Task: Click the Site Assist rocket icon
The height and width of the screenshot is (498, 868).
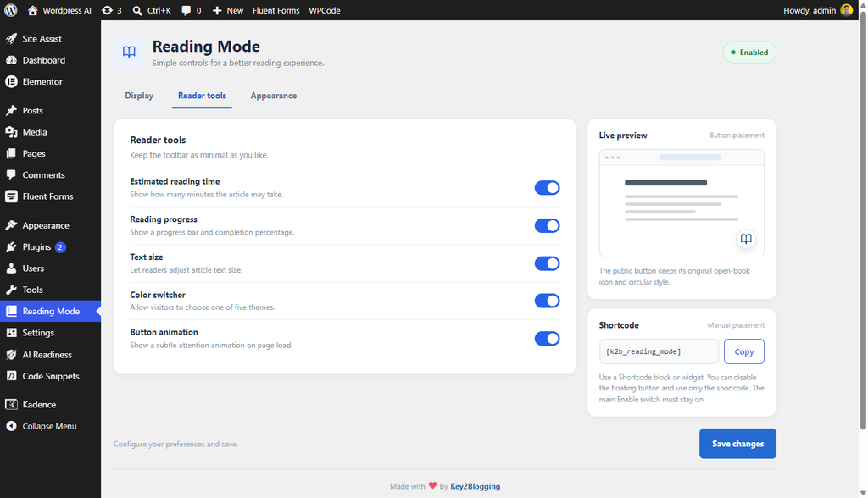Action: pos(11,39)
